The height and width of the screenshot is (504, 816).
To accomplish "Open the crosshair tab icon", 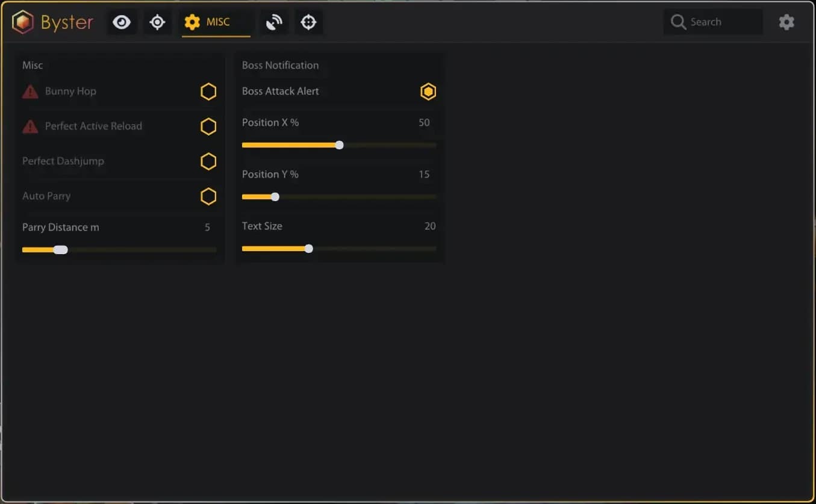I will click(308, 22).
